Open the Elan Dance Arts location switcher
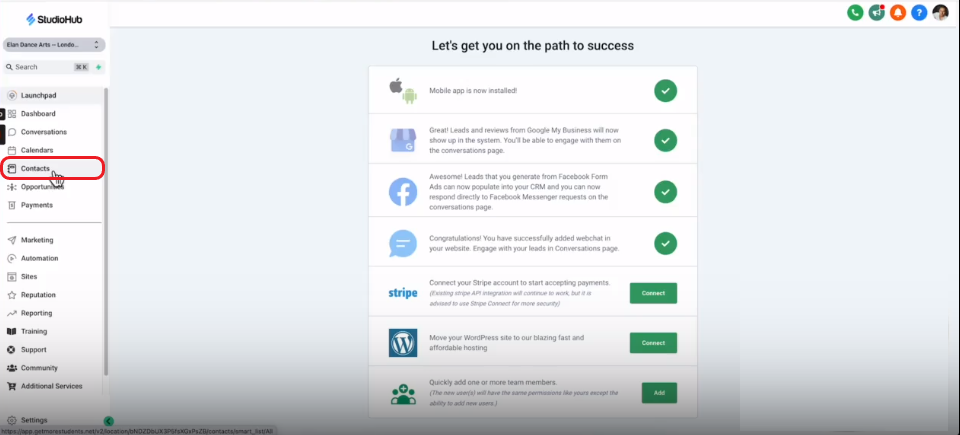 coord(54,45)
